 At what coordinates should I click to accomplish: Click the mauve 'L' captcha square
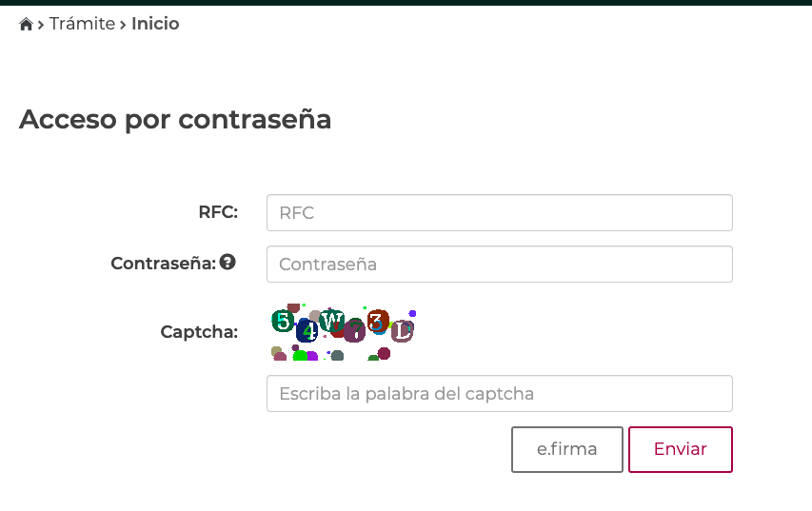point(402,331)
